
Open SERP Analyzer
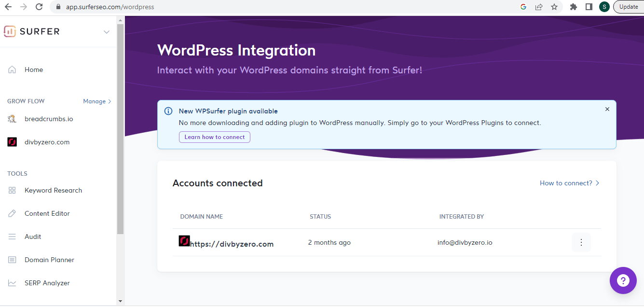pyautogui.click(x=47, y=283)
